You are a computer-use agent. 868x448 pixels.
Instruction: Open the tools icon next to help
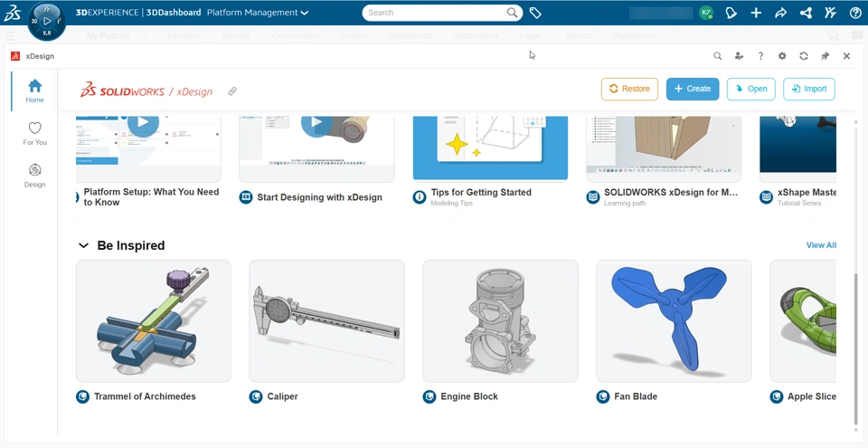tap(830, 13)
